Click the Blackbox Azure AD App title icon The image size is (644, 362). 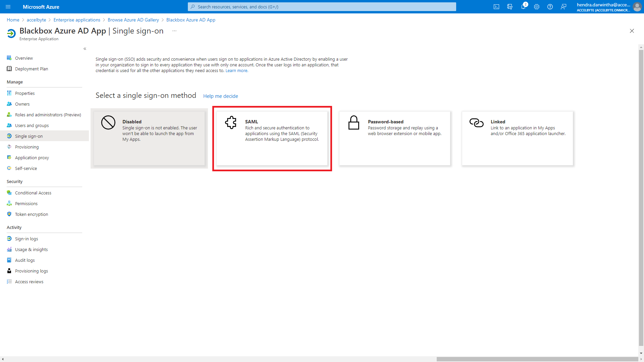(11, 34)
